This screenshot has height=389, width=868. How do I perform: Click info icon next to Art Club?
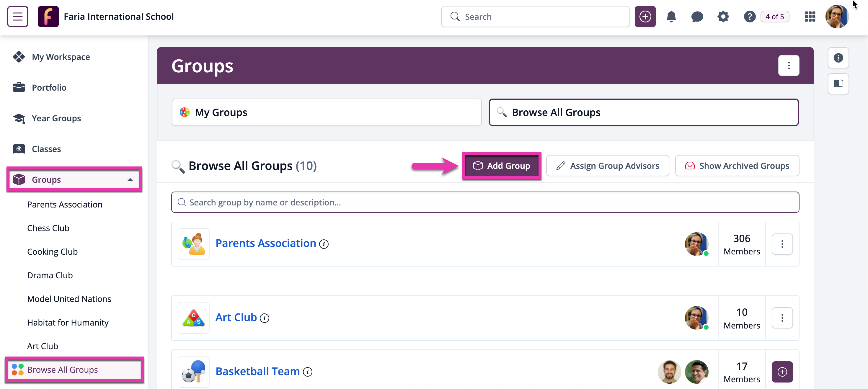tap(264, 318)
